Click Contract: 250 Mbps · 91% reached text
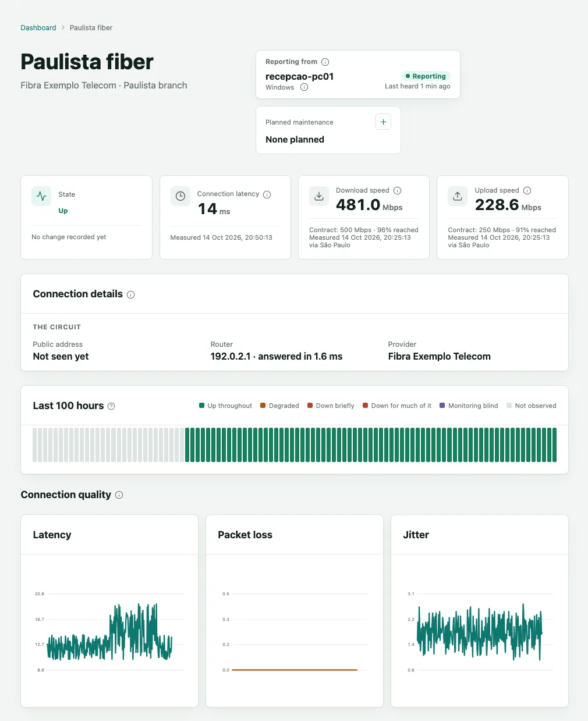588x721 pixels. pos(502,230)
